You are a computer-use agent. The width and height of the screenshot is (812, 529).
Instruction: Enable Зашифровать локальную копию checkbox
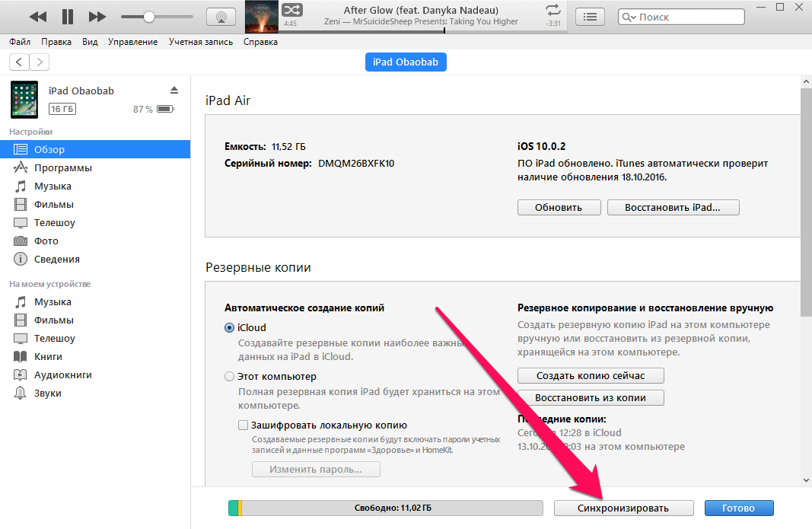click(x=243, y=425)
